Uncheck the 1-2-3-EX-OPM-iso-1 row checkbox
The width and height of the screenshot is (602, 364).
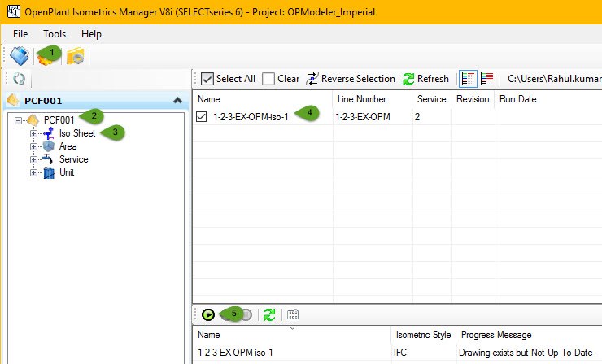[201, 117]
